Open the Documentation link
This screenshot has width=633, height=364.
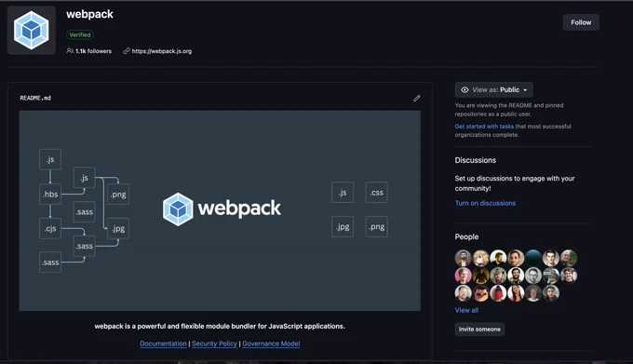(163, 344)
